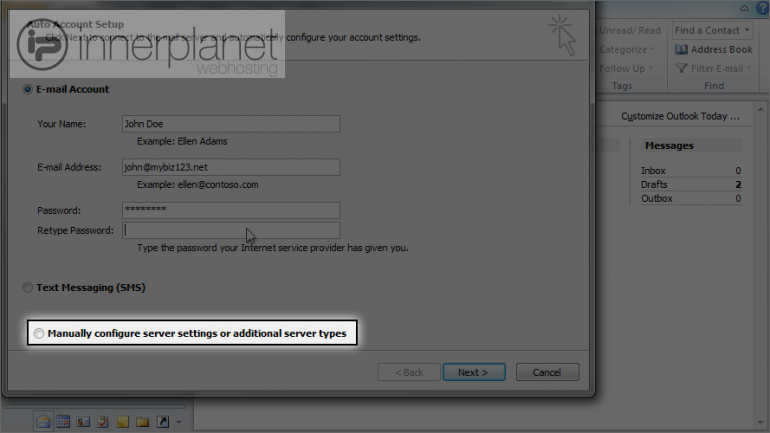Open the Folder List icon
Image resolution: width=770 pixels, height=433 pixels.
tap(143, 422)
